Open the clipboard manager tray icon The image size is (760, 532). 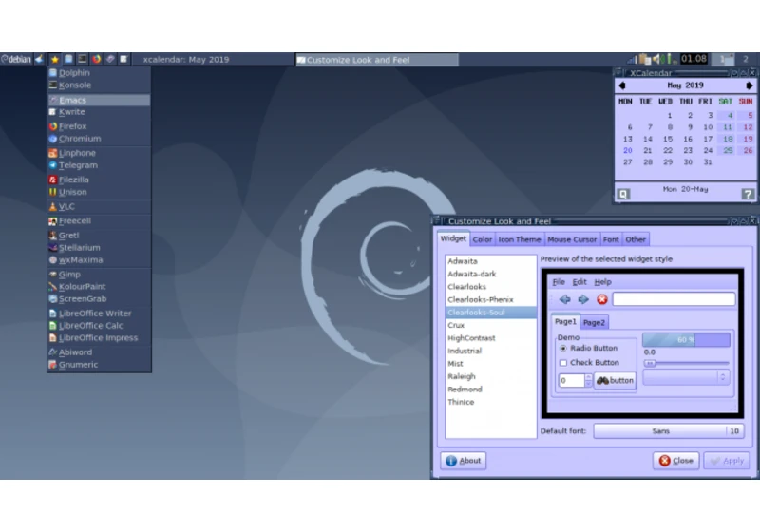pyautogui.click(x=645, y=59)
